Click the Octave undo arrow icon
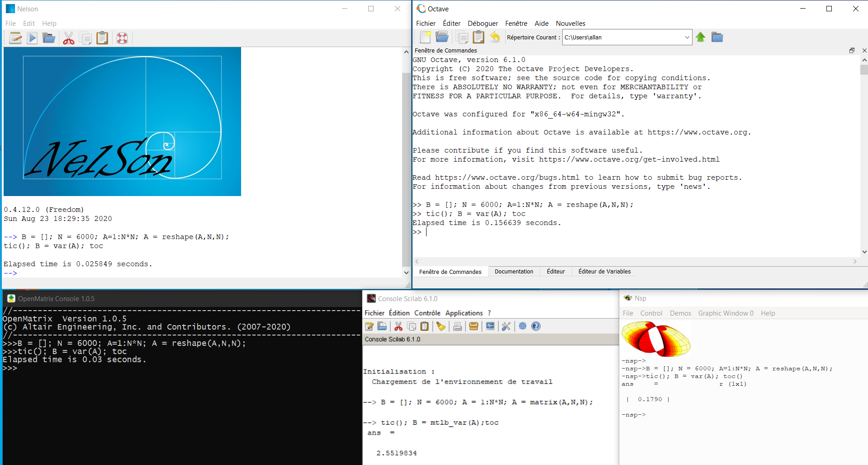Screen dimensions: 868x465 point(495,37)
